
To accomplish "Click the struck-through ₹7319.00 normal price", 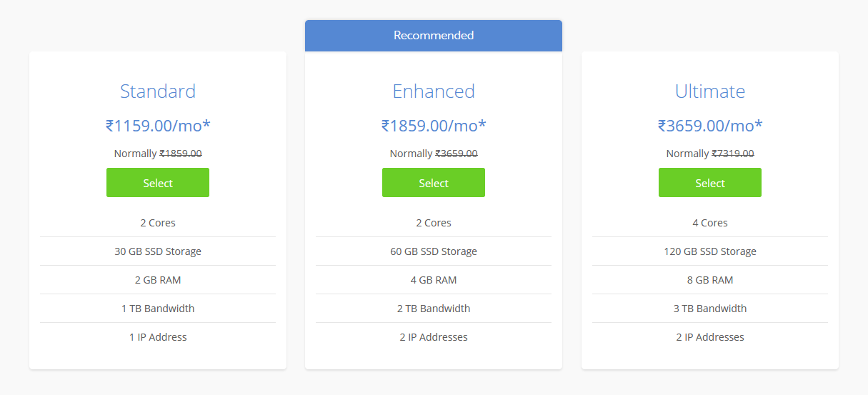I will pyautogui.click(x=732, y=154).
